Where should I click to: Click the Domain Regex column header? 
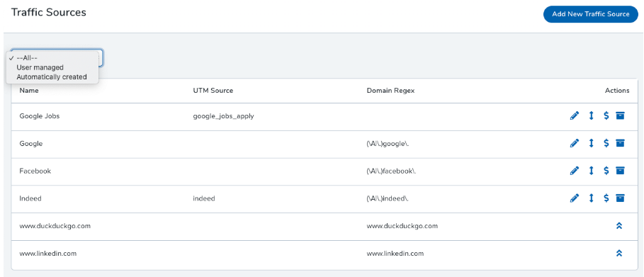click(390, 91)
